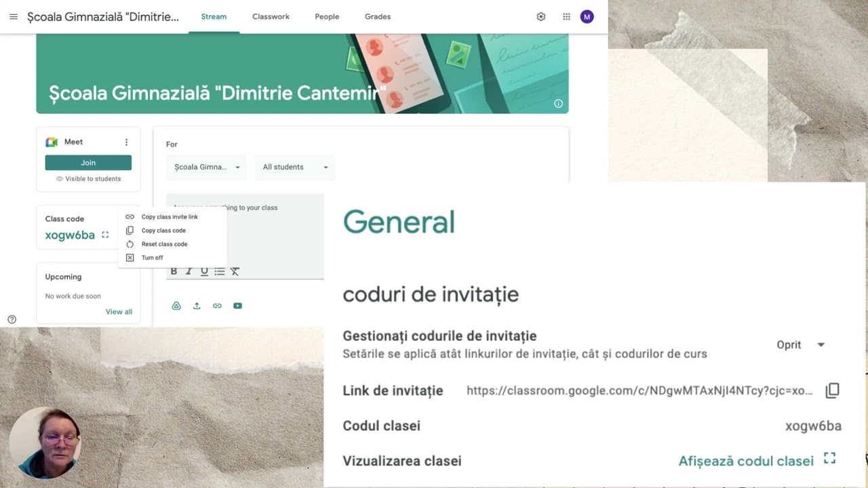The width and height of the screenshot is (868, 488).
Task: Open the Meet card three-dot menu
Action: [x=126, y=142]
